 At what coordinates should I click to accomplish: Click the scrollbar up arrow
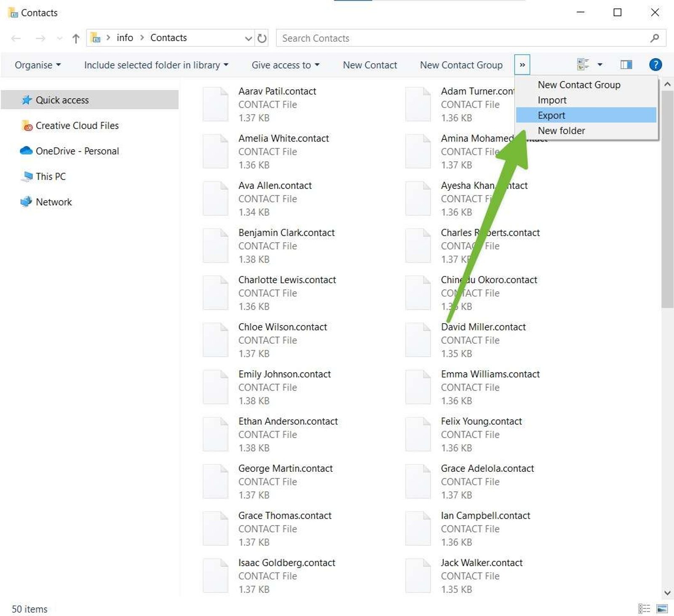(667, 84)
